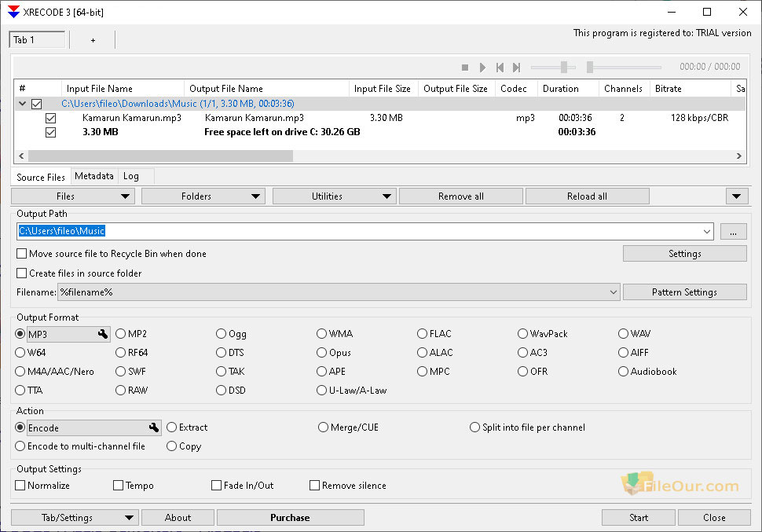Select the Kamarun Kamarun.mp3 input file name

[132, 118]
